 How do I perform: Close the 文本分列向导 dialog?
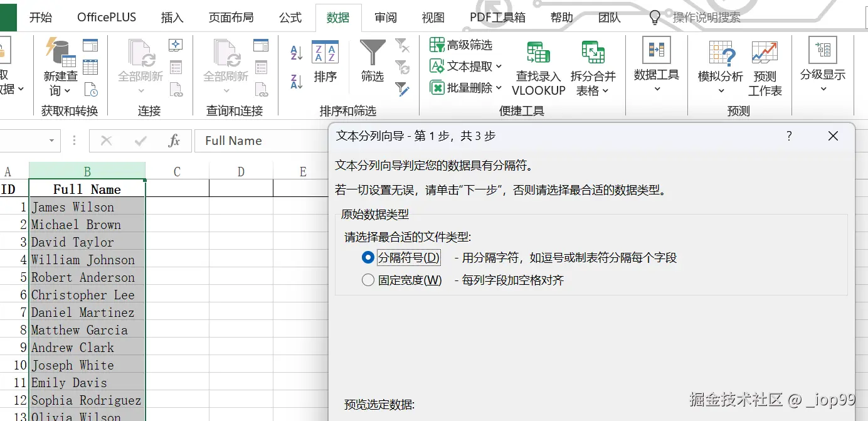tap(833, 136)
